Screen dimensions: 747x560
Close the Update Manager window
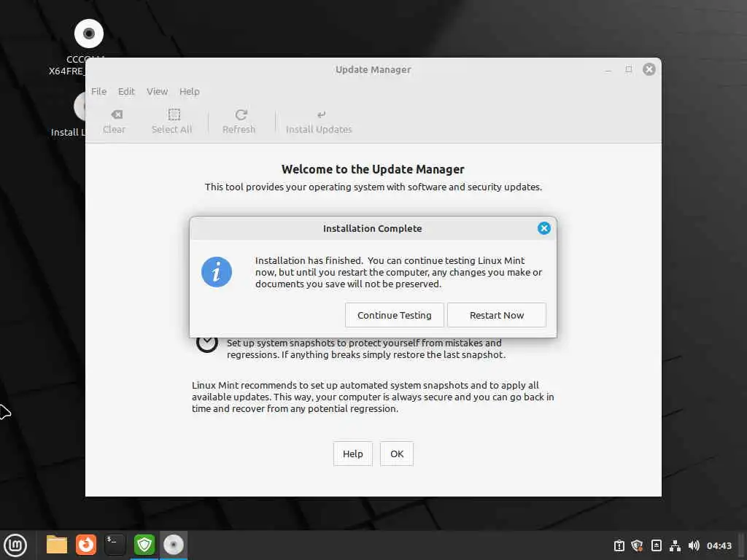coord(649,69)
